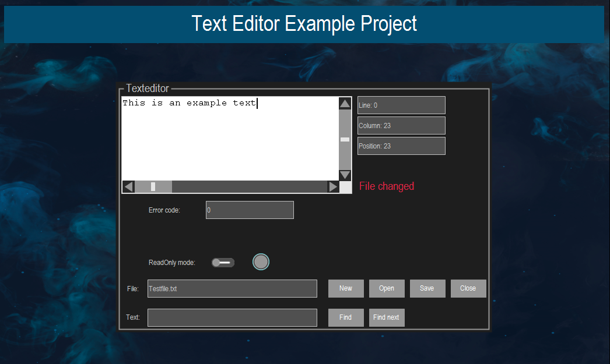Open Testfile.txt using the Open button

[x=386, y=288]
